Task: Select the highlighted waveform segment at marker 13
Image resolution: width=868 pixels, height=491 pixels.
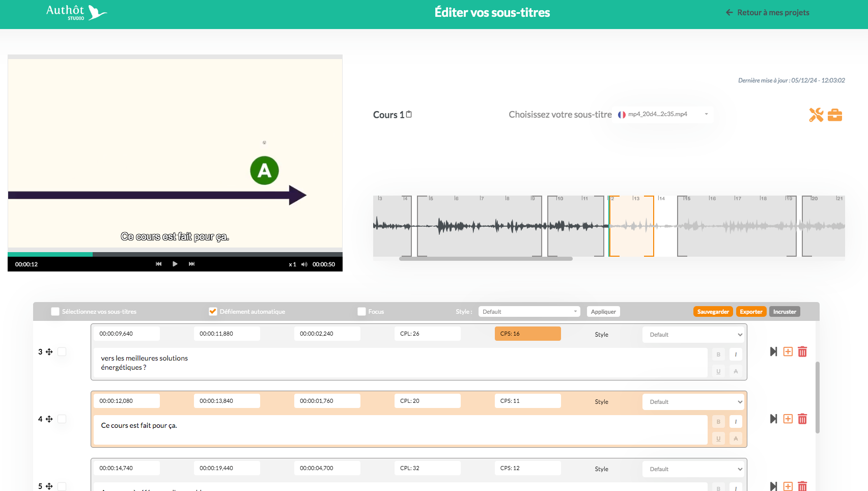Action: tap(631, 226)
